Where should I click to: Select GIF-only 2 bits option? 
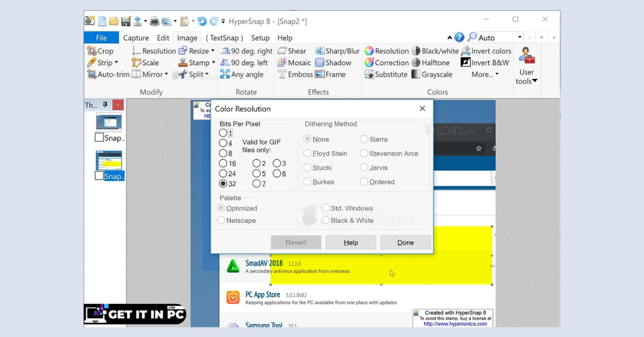(257, 163)
